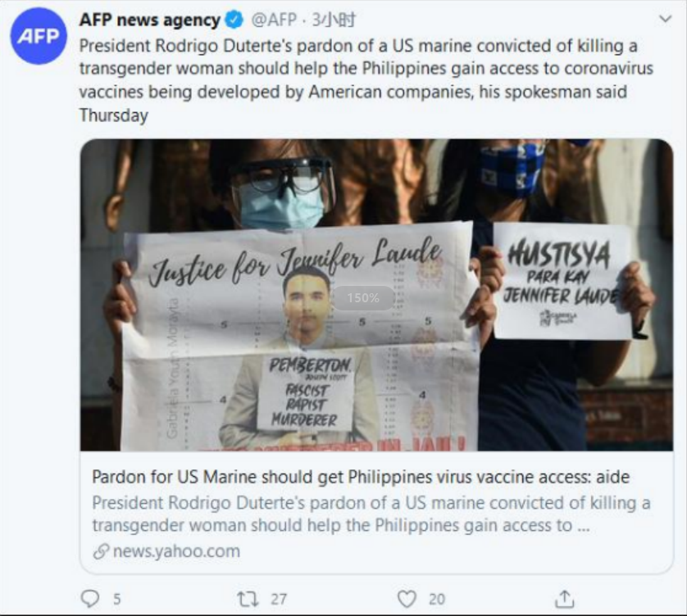
Task: Click the retweet count 27
Action: [x=279, y=599]
